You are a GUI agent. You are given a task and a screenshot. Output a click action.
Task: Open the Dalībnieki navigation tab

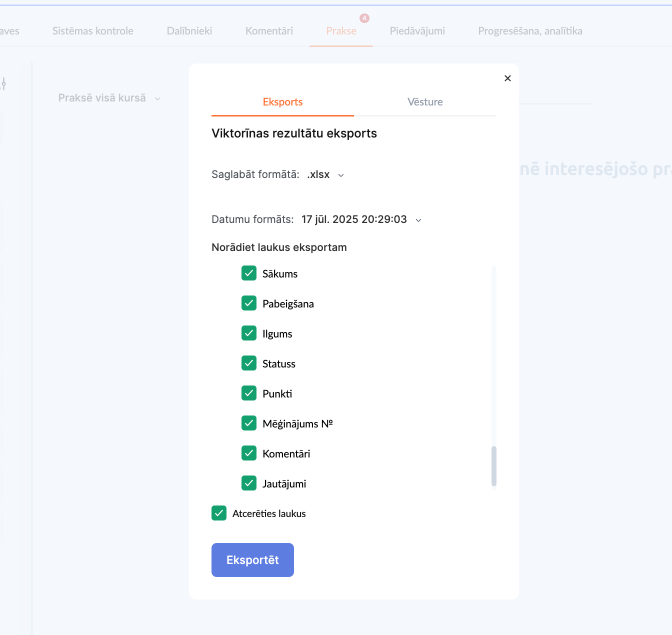(x=189, y=31)
